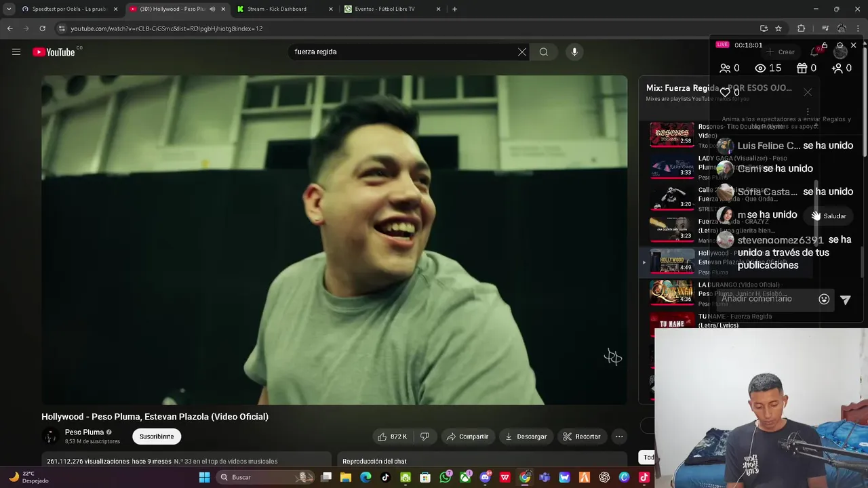Viewport: 868px width, 488px height.
Task: View live viewers eye count 15
Action: tap(768, 68)
